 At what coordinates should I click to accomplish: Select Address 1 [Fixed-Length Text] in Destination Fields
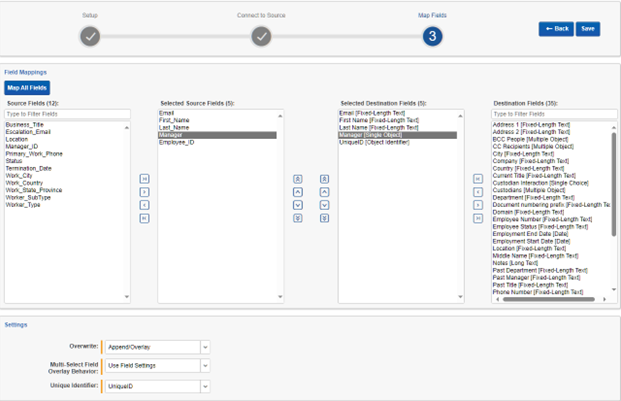point(531,125)
